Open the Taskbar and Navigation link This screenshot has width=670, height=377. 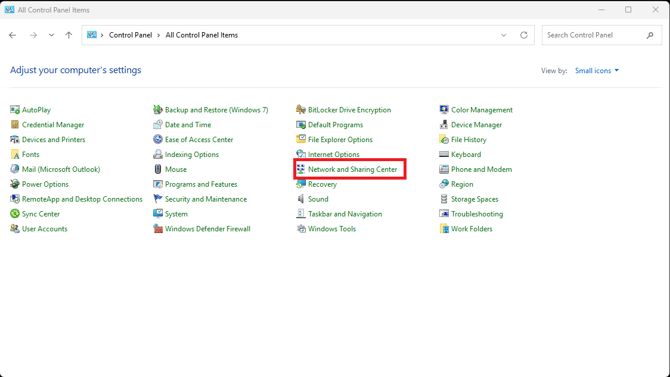(345, 214)
